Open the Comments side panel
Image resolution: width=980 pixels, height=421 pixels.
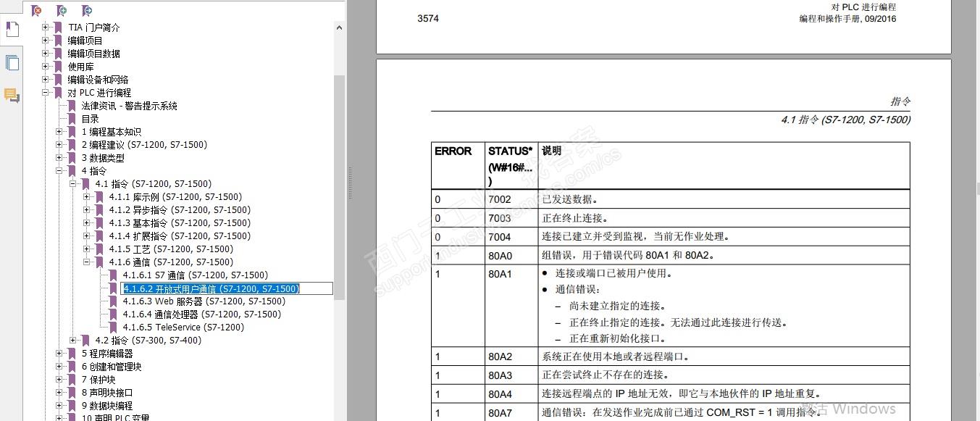(12, 95)
